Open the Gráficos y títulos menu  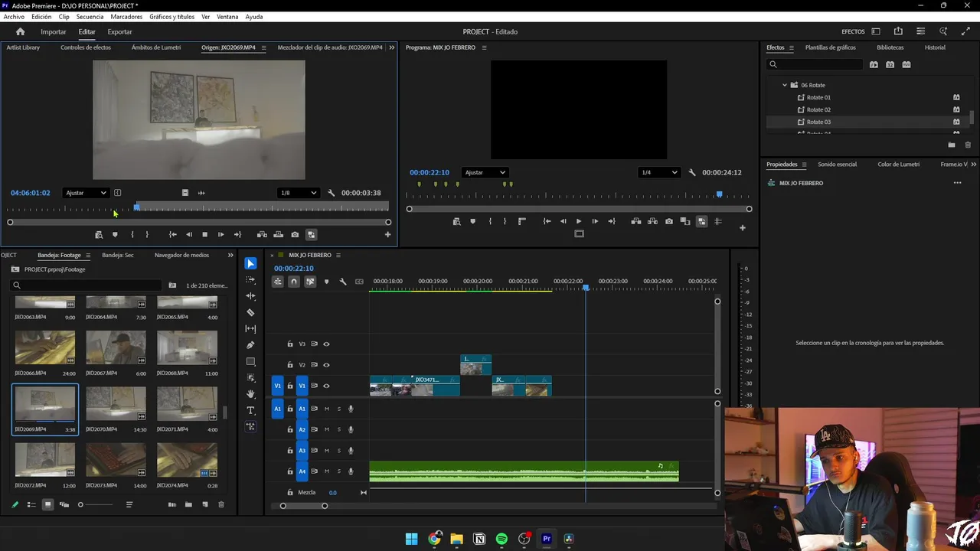[171, 16]
